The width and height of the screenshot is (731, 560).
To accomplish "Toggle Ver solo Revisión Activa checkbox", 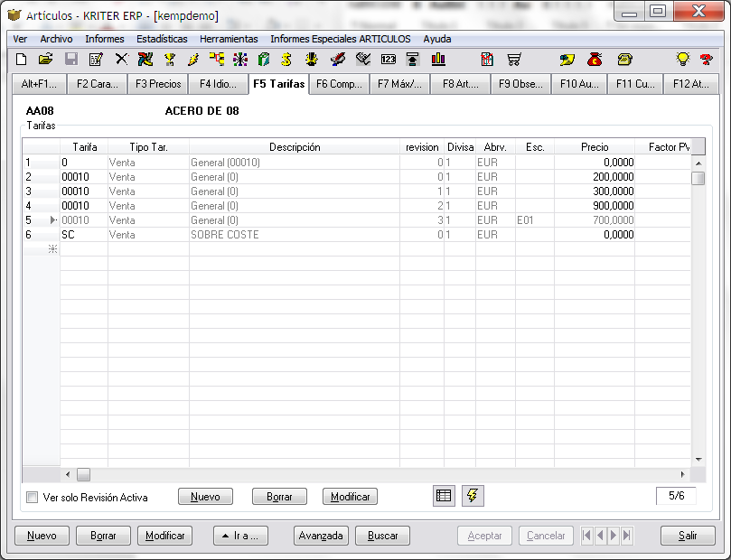I will 33,497.
